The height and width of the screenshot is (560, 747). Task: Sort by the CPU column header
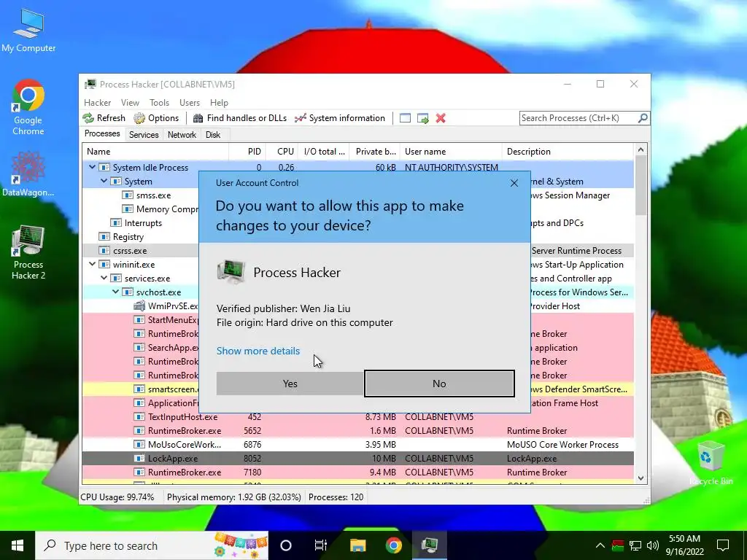point(282,152)
